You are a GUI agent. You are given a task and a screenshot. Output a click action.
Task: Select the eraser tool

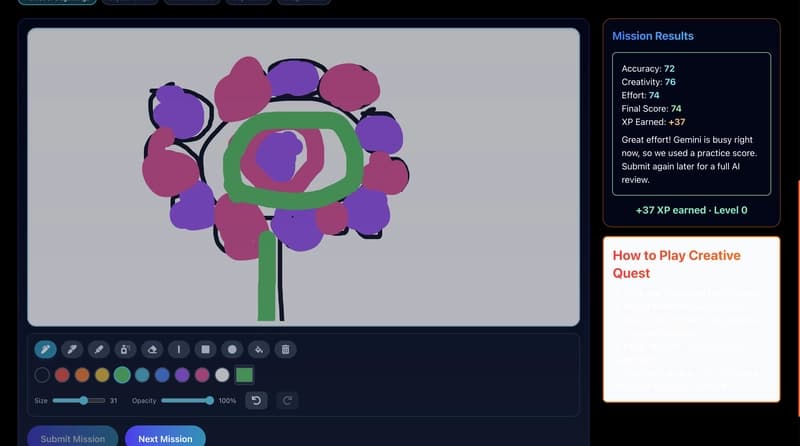click(152, 350)
